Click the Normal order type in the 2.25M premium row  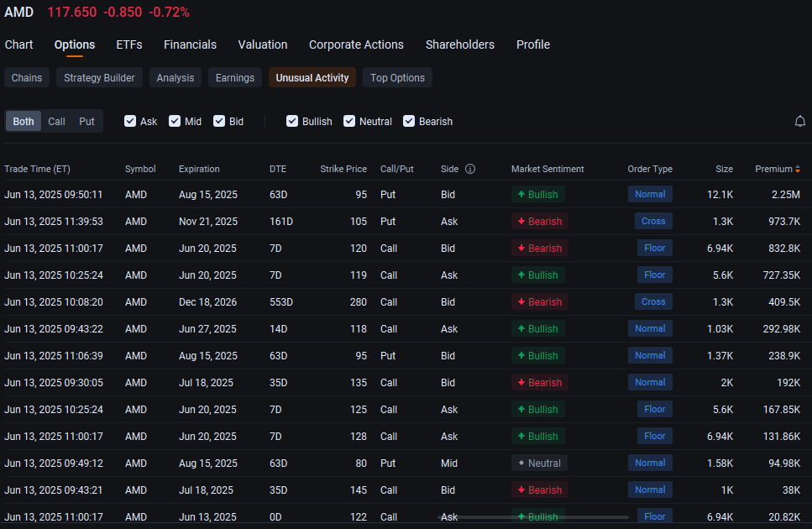pos(650,194)
